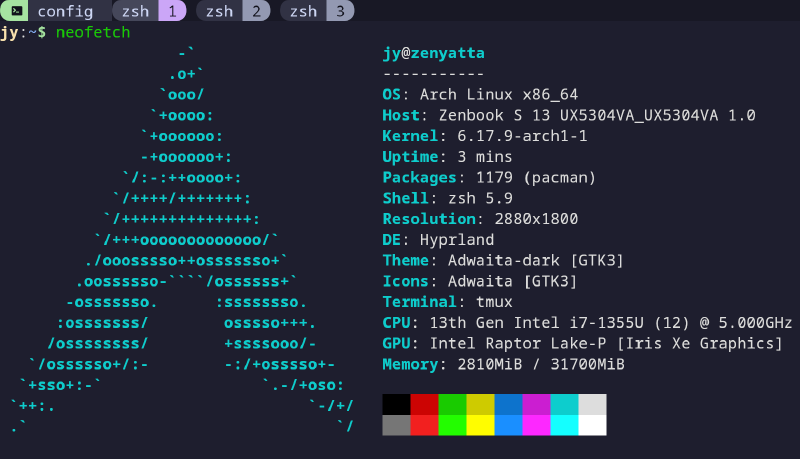
Task: Click the Uptime value 3 mins
Action: click(485, 157)
